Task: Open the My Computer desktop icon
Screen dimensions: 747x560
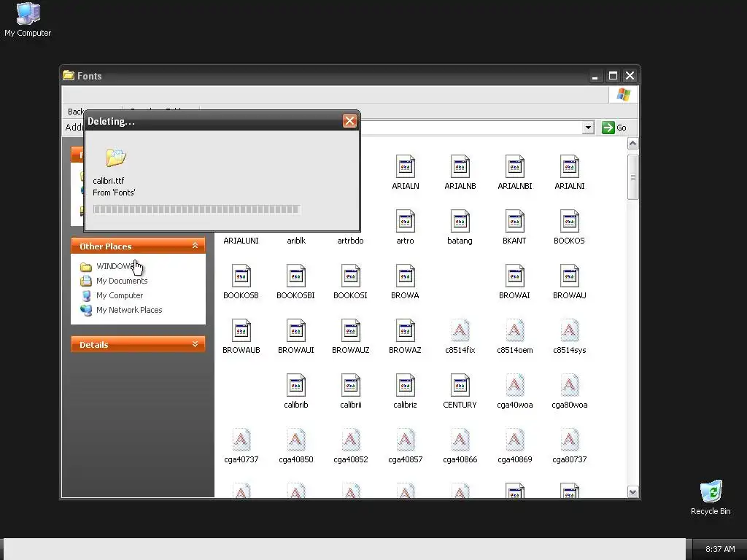Action: [28, 20]
